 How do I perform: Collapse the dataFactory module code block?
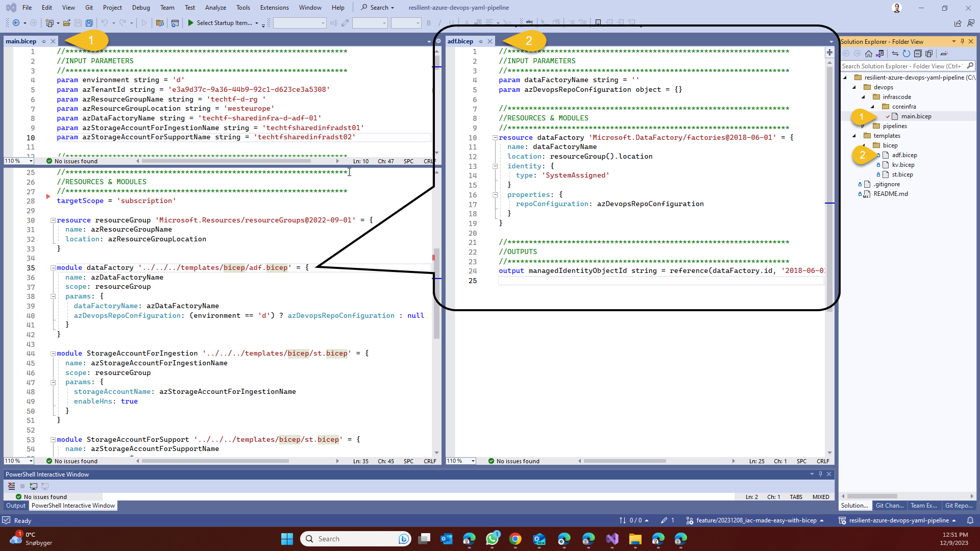(x=53, y=268)
